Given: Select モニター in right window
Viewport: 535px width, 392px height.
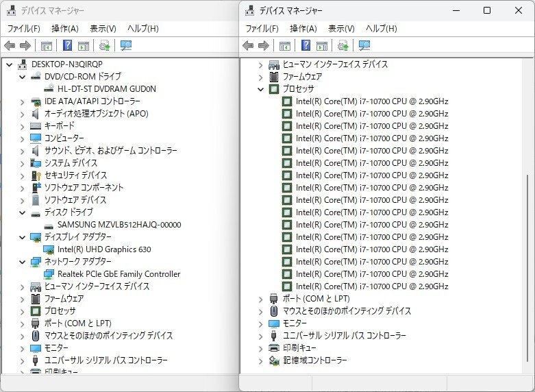Looking at the screenshot, I should coord(295,323).
